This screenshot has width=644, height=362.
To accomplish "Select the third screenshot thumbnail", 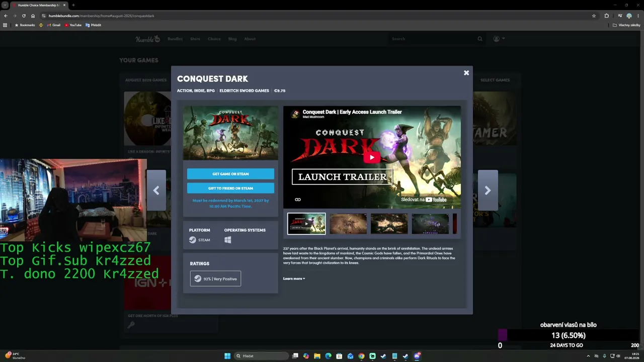I will pyautogui.click(x=389, y=224).
